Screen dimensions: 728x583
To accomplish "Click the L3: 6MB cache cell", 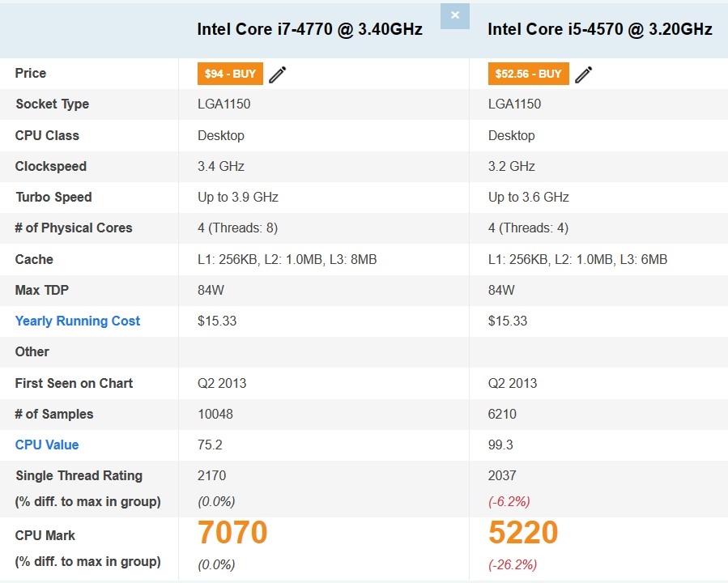I will pyautogui.click(x=577, y=259).
